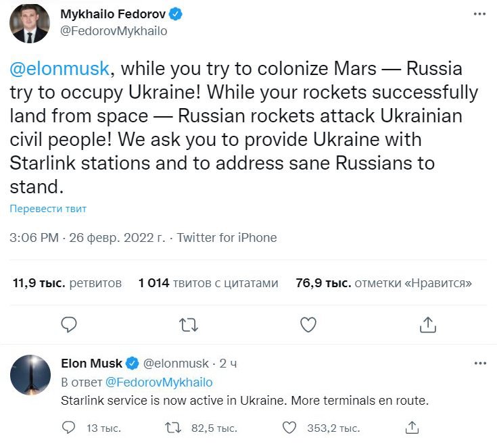View the 11,9 тыс. ретвитов list
This screenshot has height=448, width=497.
pos(68,283)
